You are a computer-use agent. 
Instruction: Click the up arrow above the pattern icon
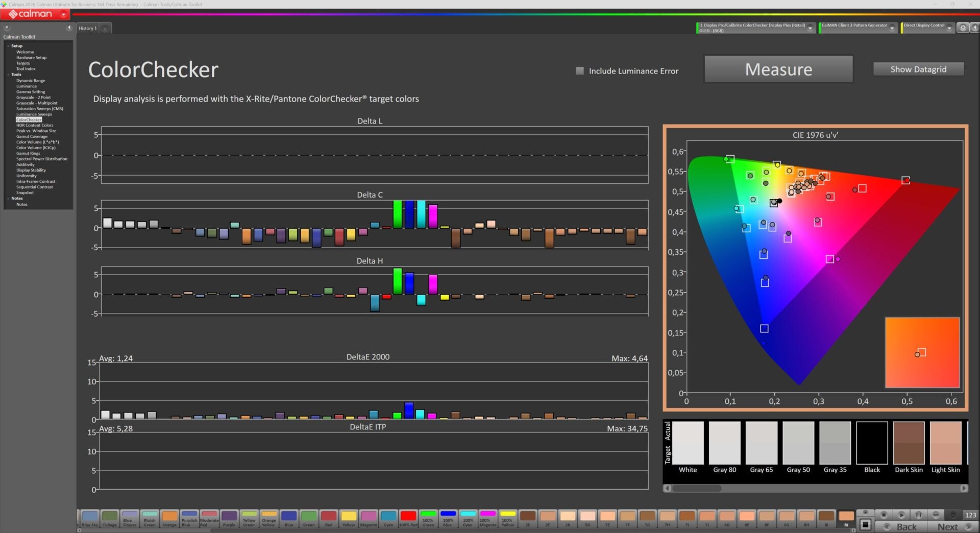[x=865, y=513]
